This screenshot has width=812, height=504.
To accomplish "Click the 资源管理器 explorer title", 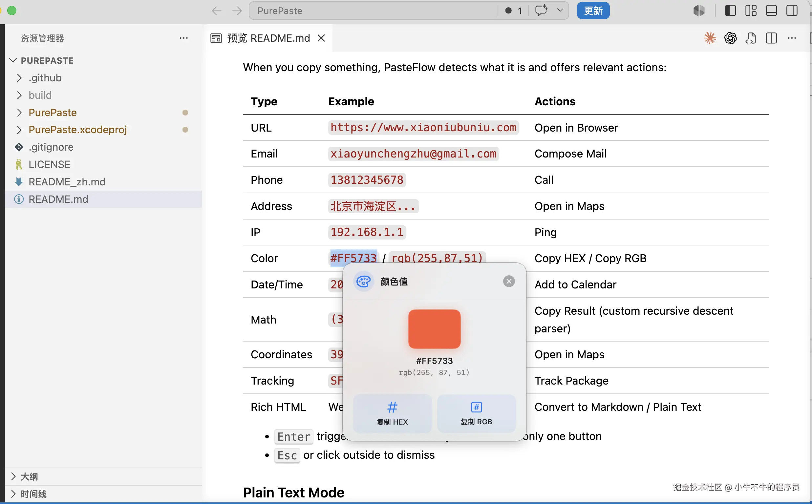I will tap(42, 38).
